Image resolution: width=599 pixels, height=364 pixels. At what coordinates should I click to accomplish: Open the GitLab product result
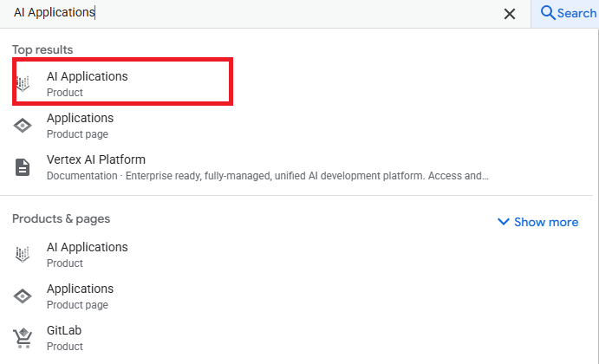click(x=296, y=338)
